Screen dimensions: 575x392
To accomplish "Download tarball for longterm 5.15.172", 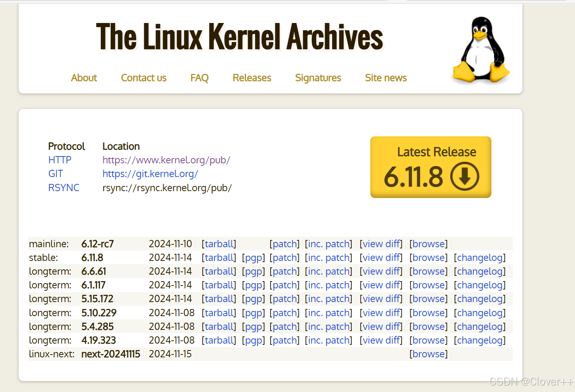I will (219, 299).
